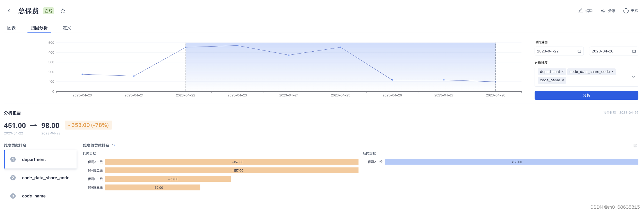Screen dimensions: 644x212
Task: Click the 在线 status badge
Action: 49,11
